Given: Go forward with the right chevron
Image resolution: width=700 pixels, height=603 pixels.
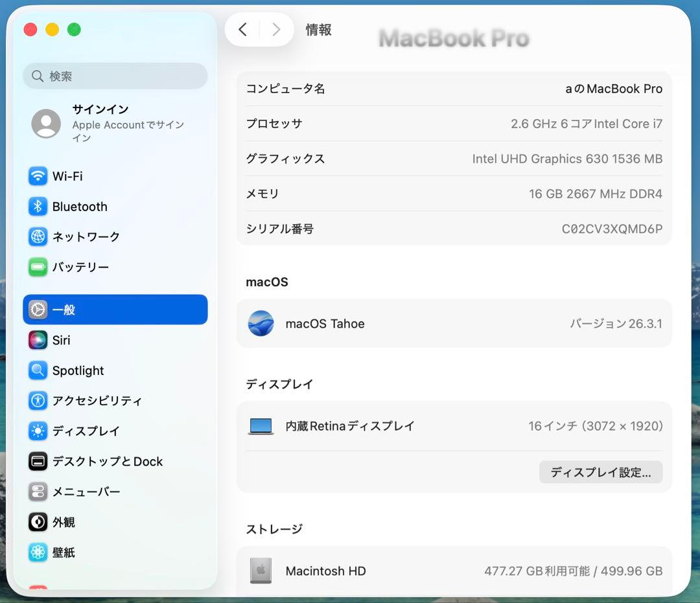Looking at the screenshot, I should tap(276, 30).
